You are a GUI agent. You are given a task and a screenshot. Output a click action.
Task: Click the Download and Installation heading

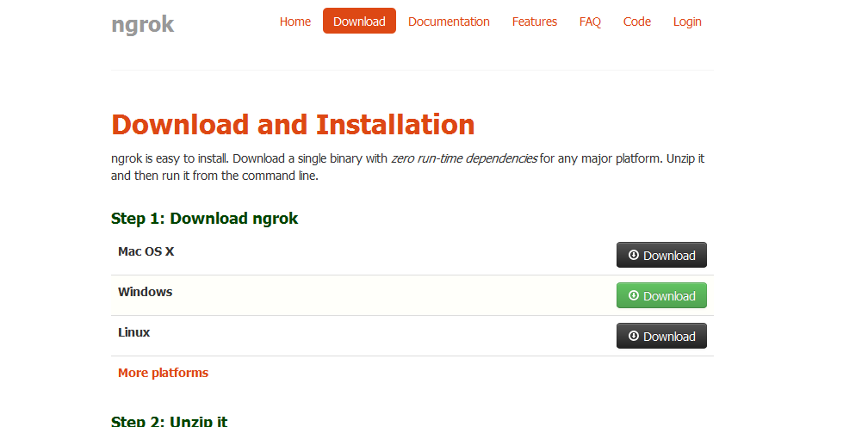(293, 125)
